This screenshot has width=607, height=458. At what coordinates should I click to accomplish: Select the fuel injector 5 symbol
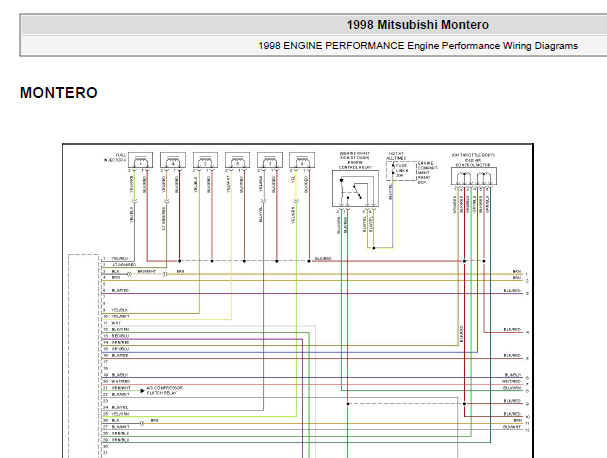coord(238,160)
